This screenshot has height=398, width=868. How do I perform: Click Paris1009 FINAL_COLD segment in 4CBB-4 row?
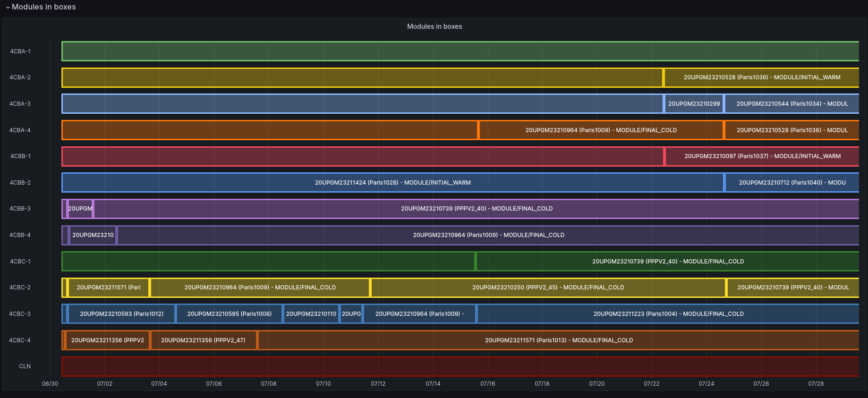[x=488, y=235]
